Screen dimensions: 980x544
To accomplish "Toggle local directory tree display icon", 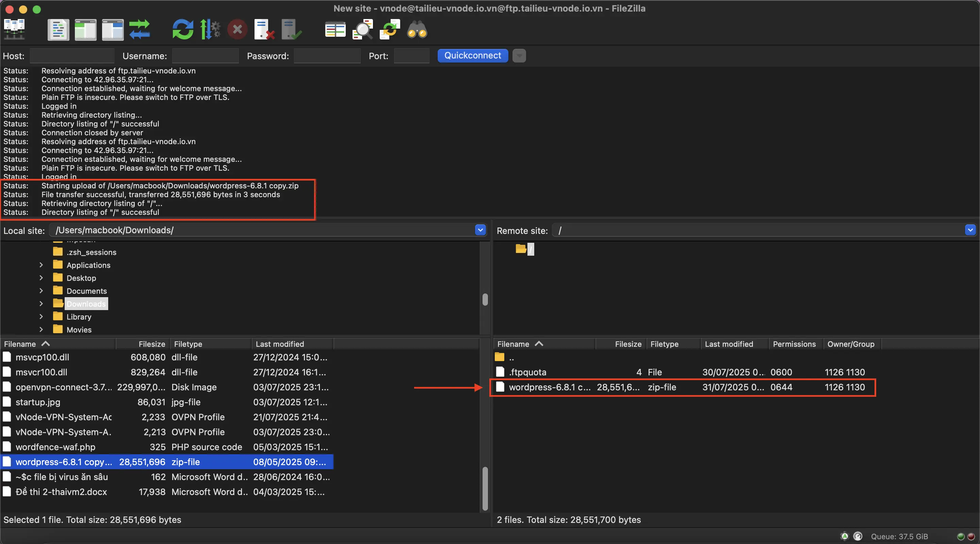I will [86, 30].
